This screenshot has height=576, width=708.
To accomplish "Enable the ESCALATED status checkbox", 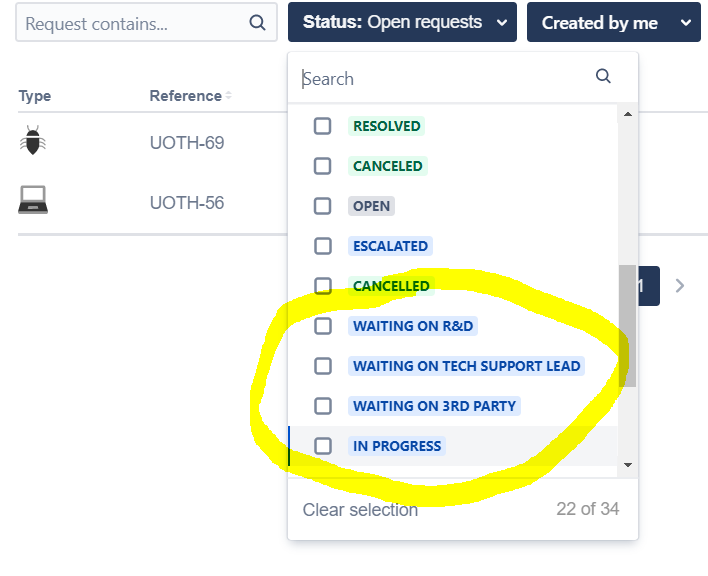I will (322, 246).
